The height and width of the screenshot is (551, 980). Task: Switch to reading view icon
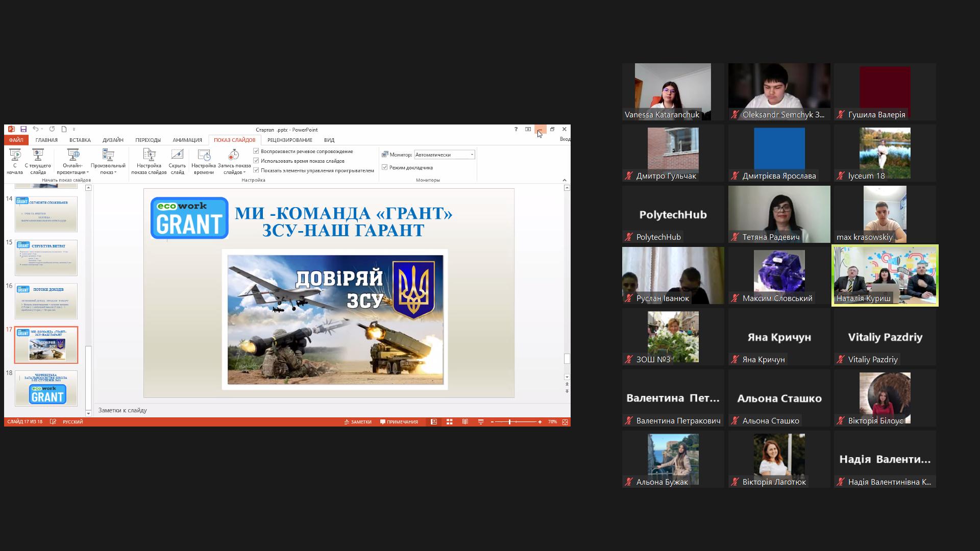click(x=465, y=422)
